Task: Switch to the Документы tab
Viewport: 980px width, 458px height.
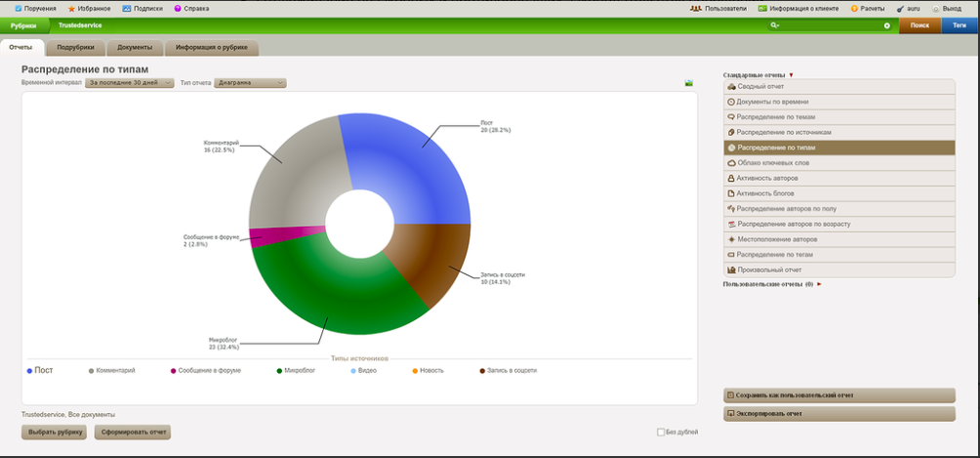Action: point(135,48)
